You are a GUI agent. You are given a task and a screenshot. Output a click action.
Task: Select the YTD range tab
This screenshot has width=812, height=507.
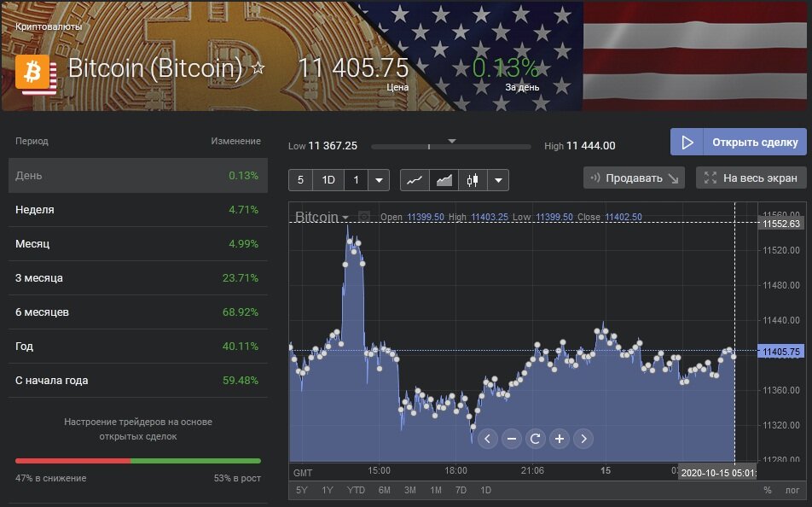356,490
